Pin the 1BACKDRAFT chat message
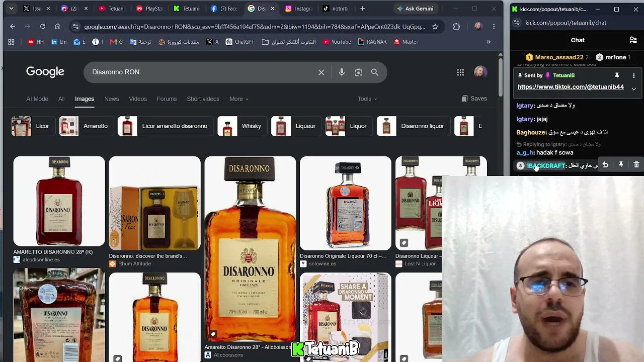The width and height of the screenshot is (644, 362). [621, 165]
